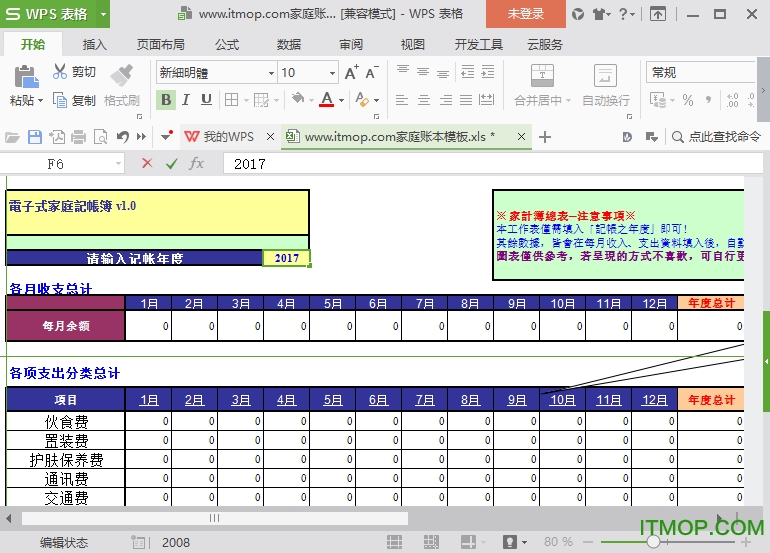Screen dimensions: 770x553
Task: Open the 视图 tab
Action: (x=412, y=45)
